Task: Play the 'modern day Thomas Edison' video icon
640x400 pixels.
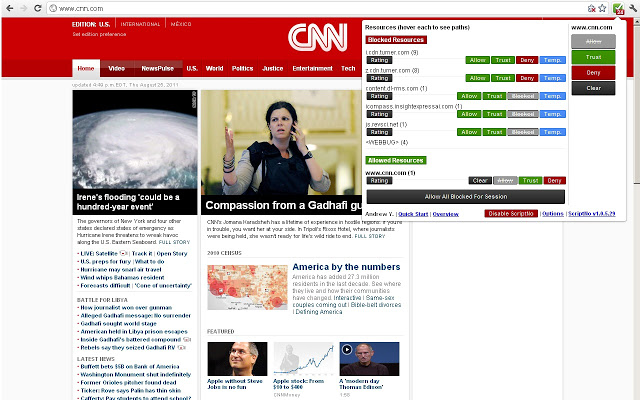Action: click(347, 349)
